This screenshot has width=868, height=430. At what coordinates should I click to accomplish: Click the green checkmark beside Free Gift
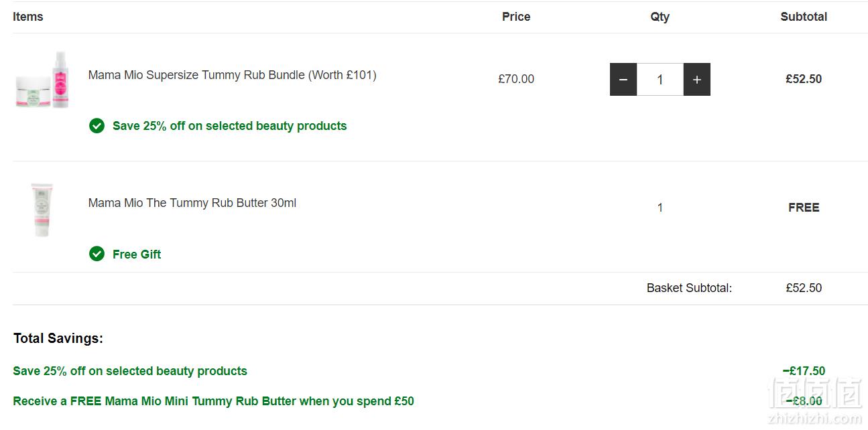pos(97,254)
